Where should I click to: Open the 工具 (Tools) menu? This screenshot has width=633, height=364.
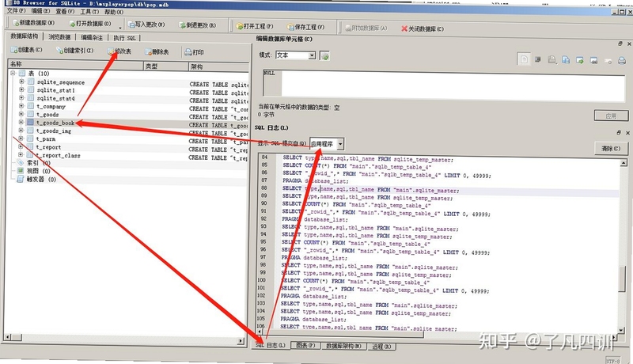89,12
